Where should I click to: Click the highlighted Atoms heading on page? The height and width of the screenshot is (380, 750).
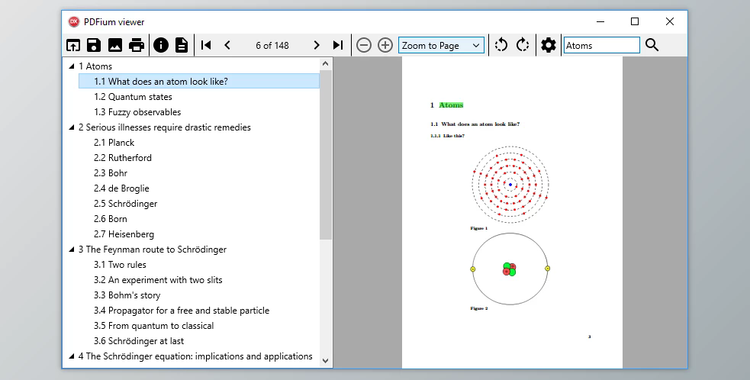[x=451, y=105]
